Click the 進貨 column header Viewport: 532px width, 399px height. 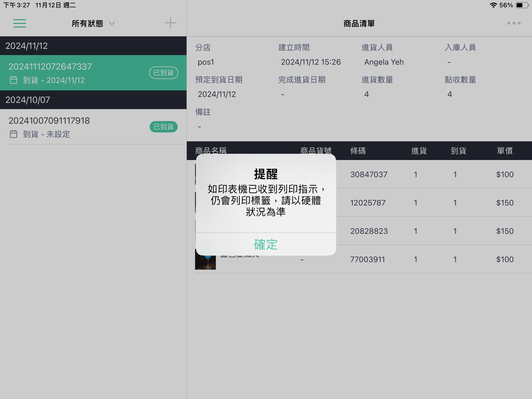(419, 151)
